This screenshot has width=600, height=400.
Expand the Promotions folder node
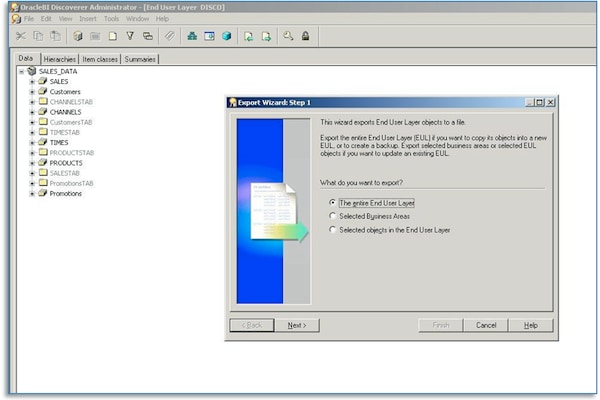tap(32, 194)
